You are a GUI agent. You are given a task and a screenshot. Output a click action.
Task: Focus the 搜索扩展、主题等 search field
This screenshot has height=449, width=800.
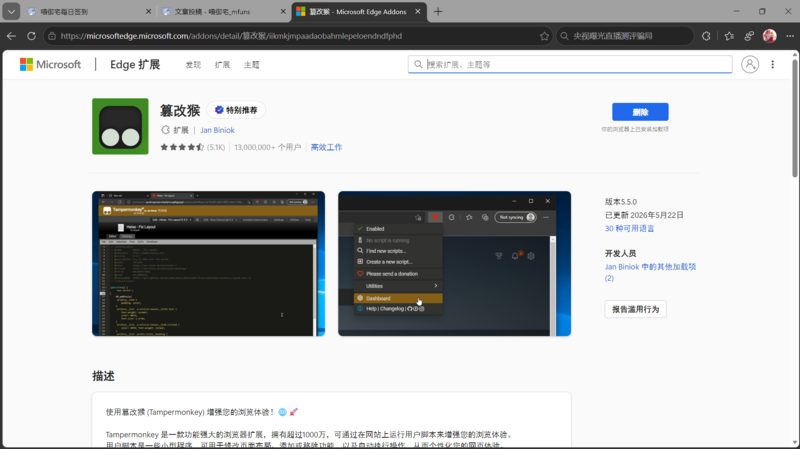pos(570,64)
